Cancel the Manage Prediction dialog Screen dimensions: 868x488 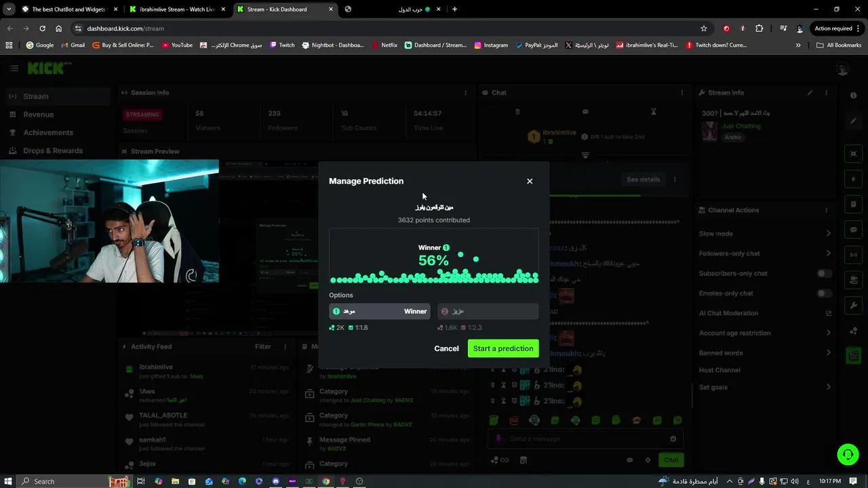point(446,348)
